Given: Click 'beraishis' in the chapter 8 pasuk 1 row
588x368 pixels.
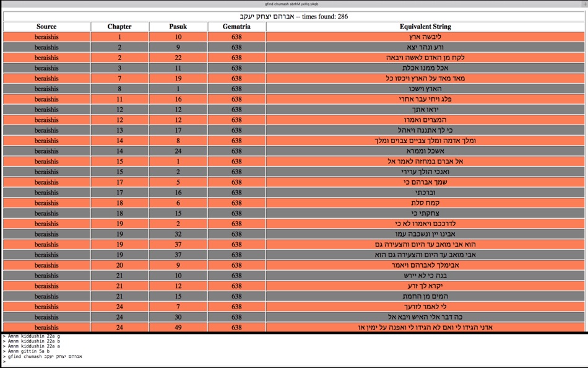Looking at the screenshot, I should click(46, 89).
